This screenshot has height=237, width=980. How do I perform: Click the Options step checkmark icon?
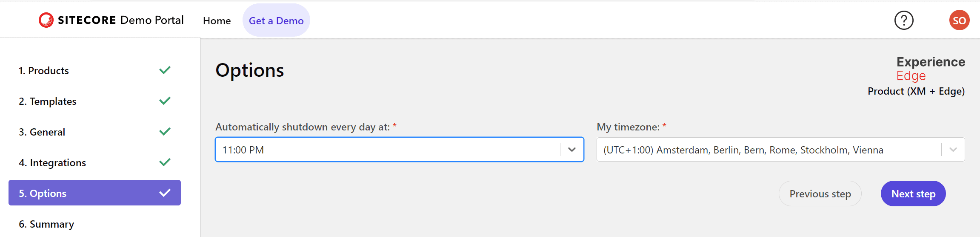(165, 193)
